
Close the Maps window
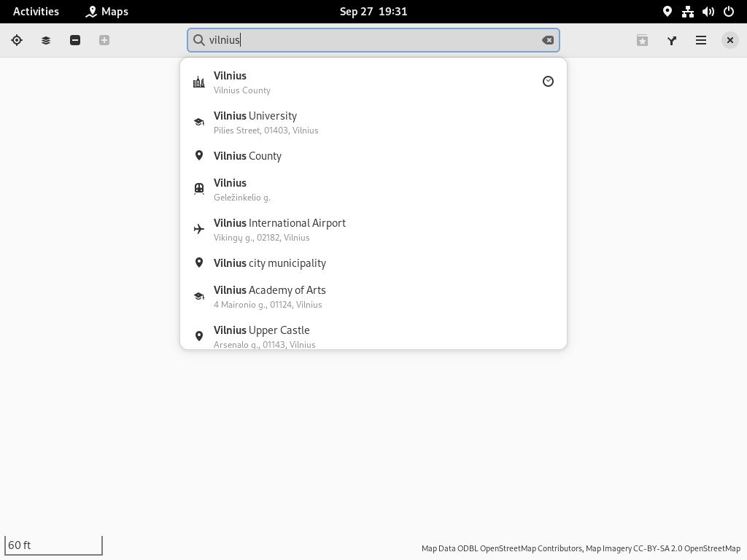(729, 41)
